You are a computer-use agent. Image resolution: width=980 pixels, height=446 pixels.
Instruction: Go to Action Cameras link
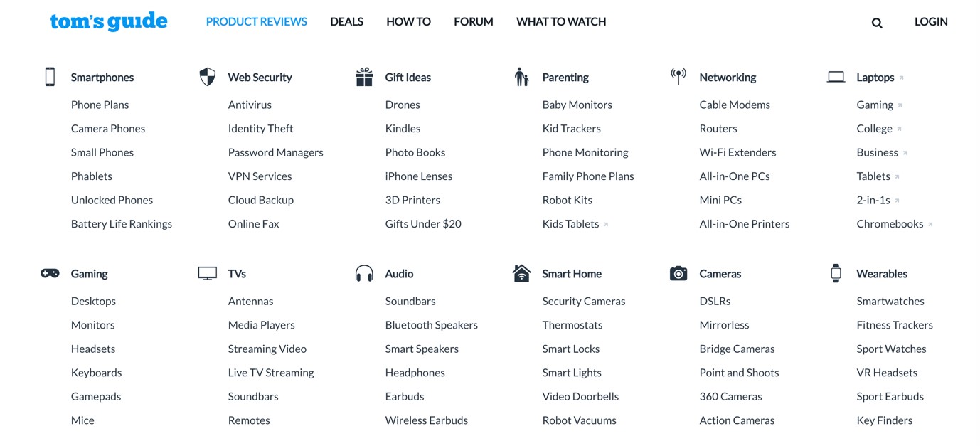pos(737,420)
